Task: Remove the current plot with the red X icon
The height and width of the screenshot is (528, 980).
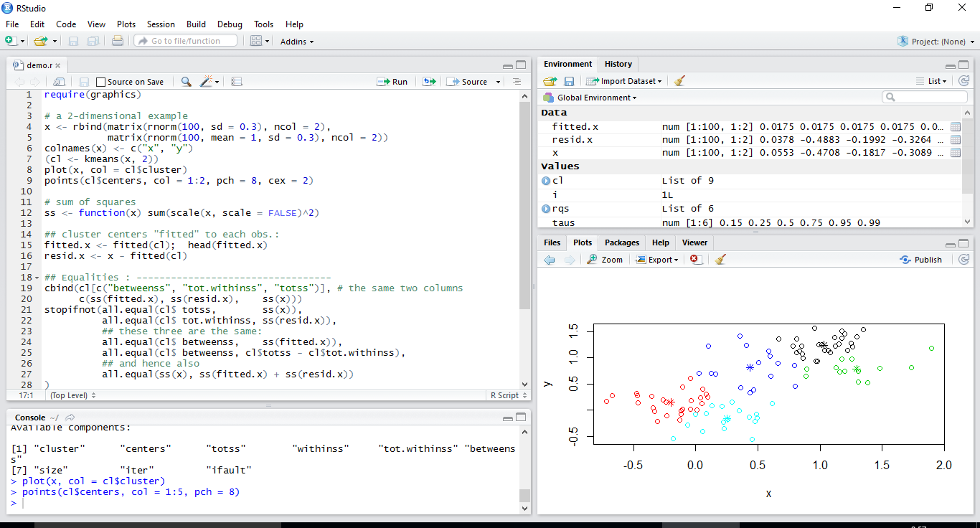Action: (x=695, y=259)
